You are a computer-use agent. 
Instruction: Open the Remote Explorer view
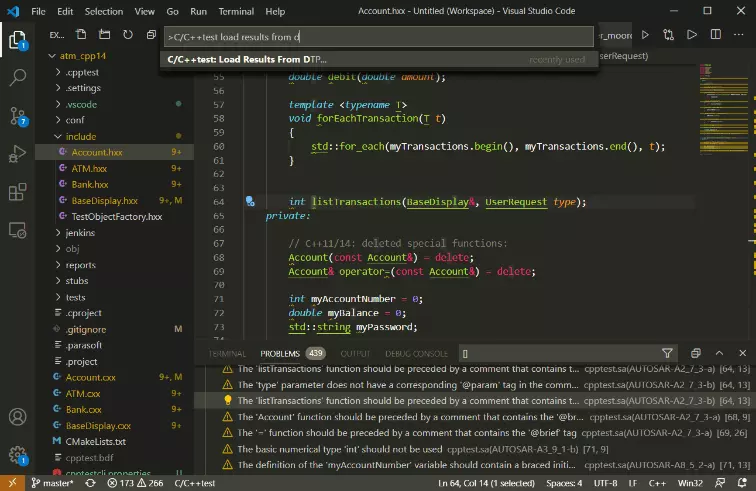click(17, 231)
